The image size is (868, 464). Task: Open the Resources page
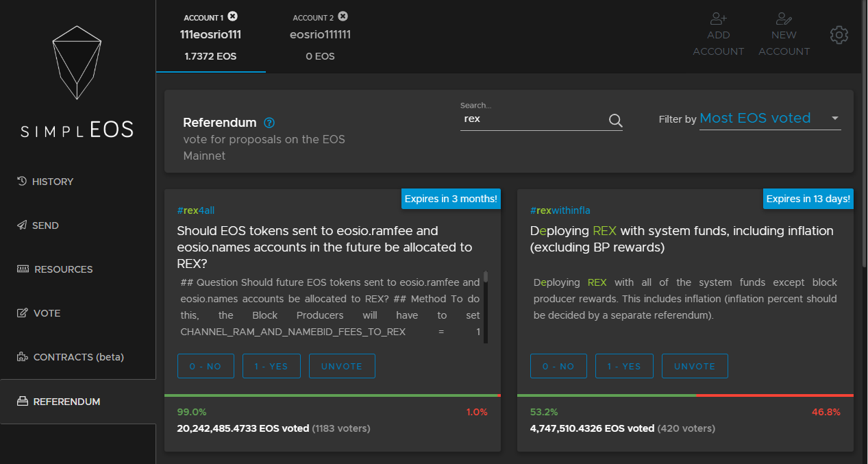78,269
